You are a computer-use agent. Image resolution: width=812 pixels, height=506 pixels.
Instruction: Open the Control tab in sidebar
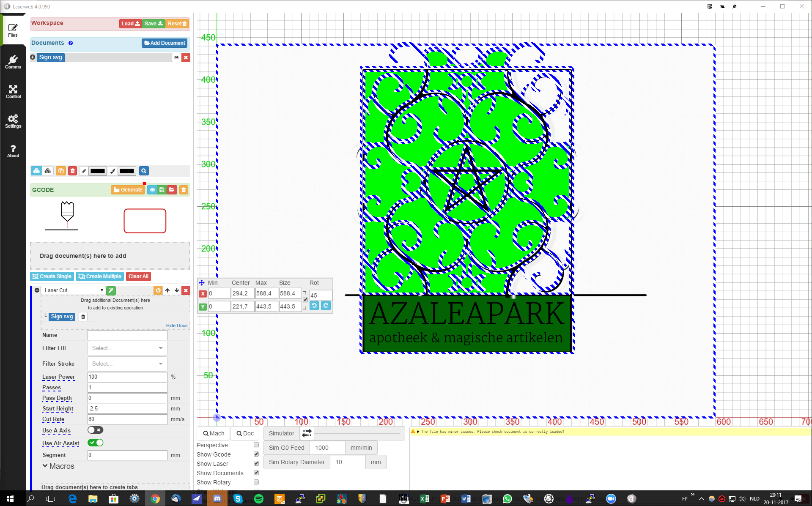(x=13, y=92)
